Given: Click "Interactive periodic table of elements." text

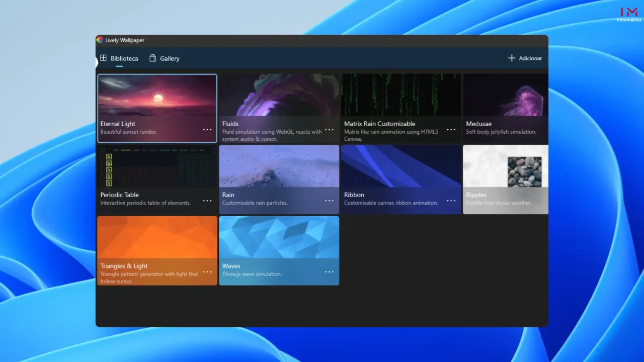Looking at the screenshot, I should click(145, 203).
